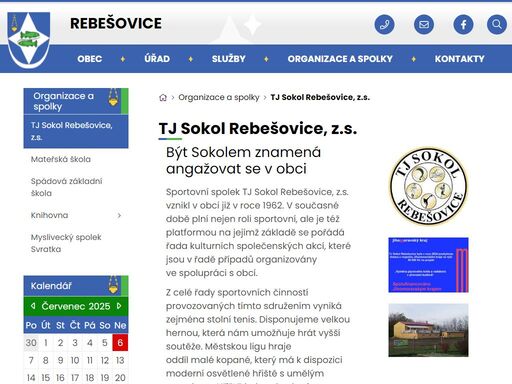Open the blue Jihomoravský kraj image

(428, 265)
